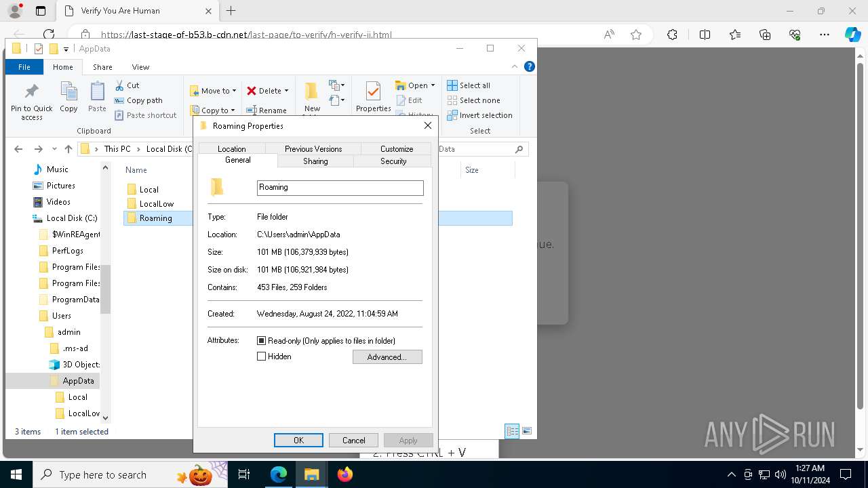Open Firefox from the taskbar
This screenshot has width=868, height=488.
[x=344, y=474]
